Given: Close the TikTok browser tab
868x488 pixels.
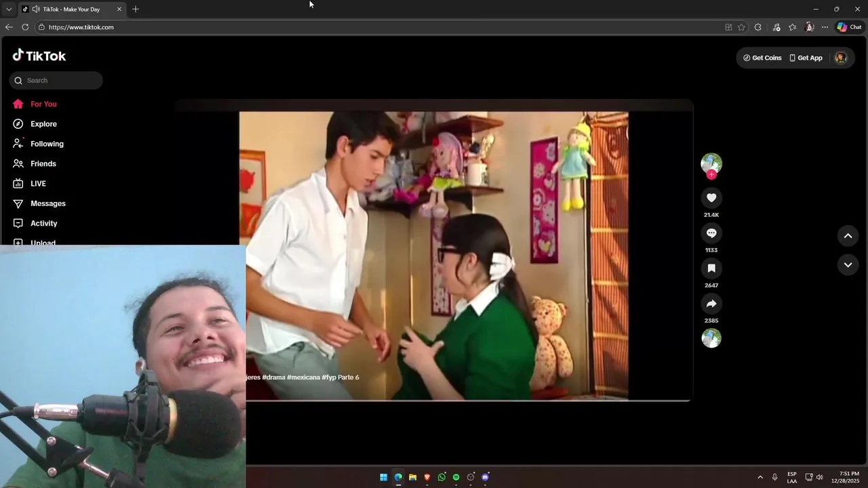Looking at the screenshot, I should (119, 9).
